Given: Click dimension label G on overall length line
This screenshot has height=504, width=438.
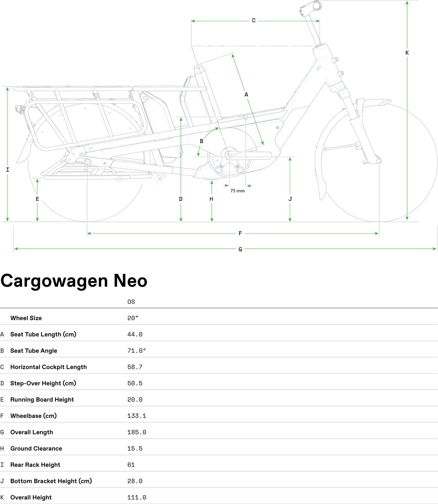Looking at the screenshot, I should [x=240, y=249].
